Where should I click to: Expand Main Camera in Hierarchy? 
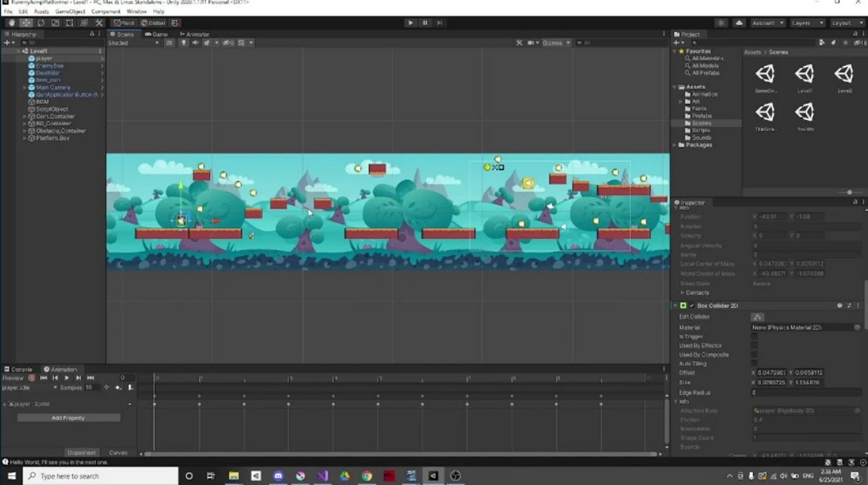[x=24, y=88]
